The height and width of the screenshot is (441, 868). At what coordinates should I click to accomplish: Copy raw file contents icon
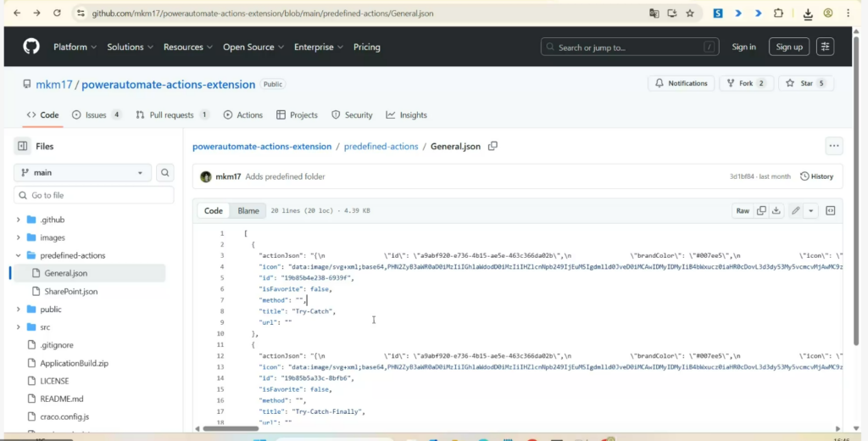(761, 210)
